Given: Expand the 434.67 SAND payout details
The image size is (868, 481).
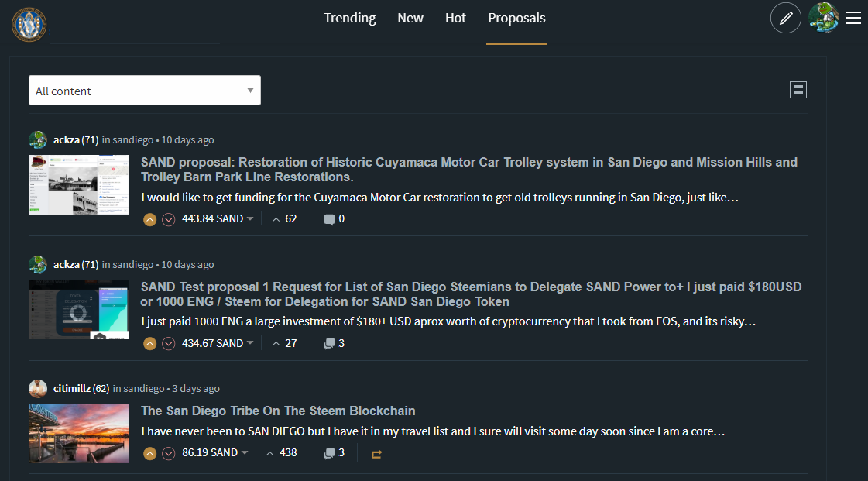Looking at the screenshot, I should point(218,344).
